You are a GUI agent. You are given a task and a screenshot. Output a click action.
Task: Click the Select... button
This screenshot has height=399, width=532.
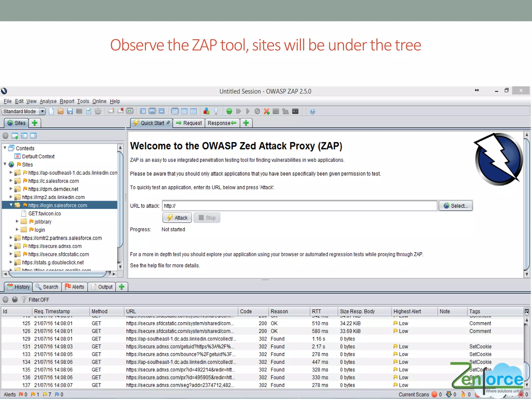pyautogui.click(x=456, y=206)
